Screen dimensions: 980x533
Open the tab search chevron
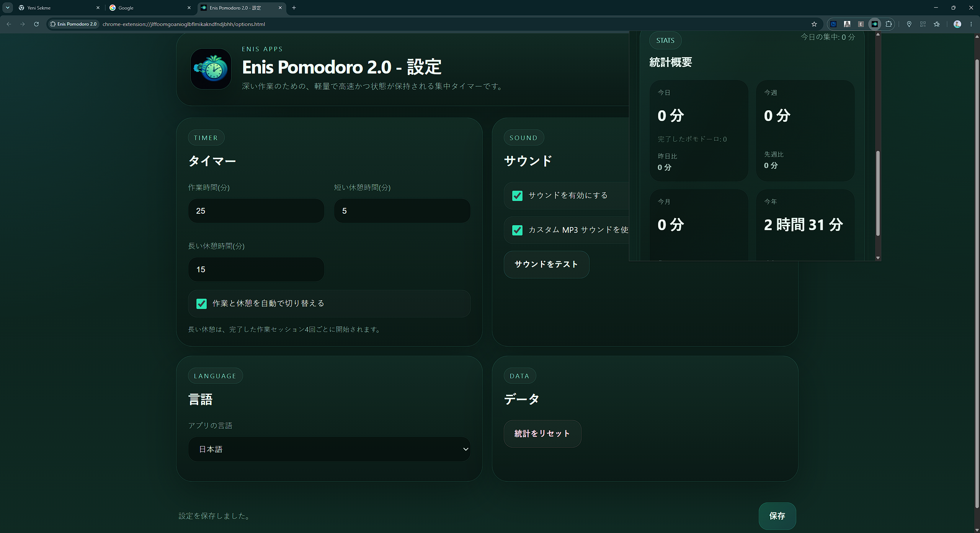point(7,8)
